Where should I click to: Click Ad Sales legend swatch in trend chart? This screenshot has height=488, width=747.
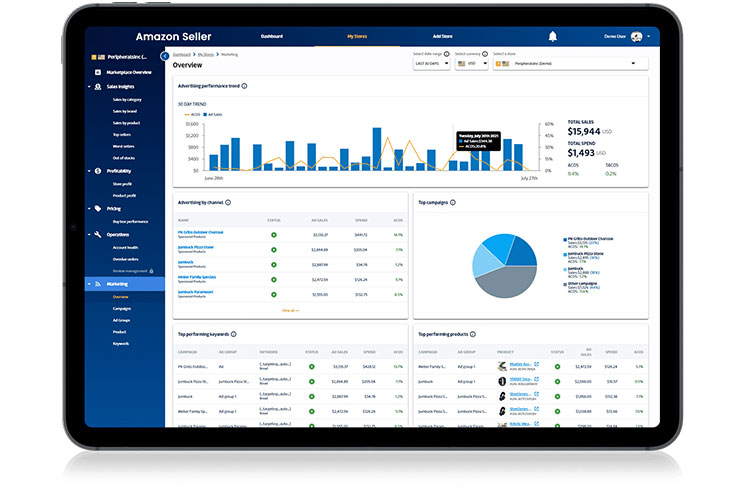[x=205, y=114]
